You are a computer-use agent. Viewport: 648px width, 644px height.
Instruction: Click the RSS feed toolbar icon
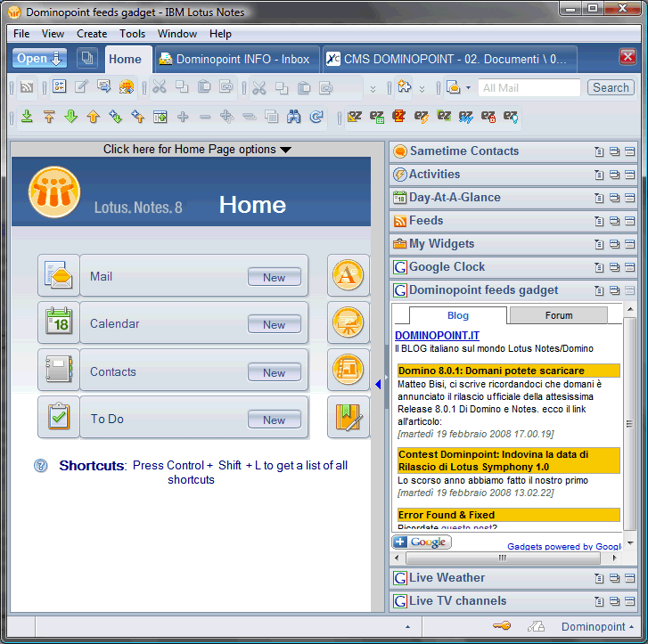tap(27, 87)
